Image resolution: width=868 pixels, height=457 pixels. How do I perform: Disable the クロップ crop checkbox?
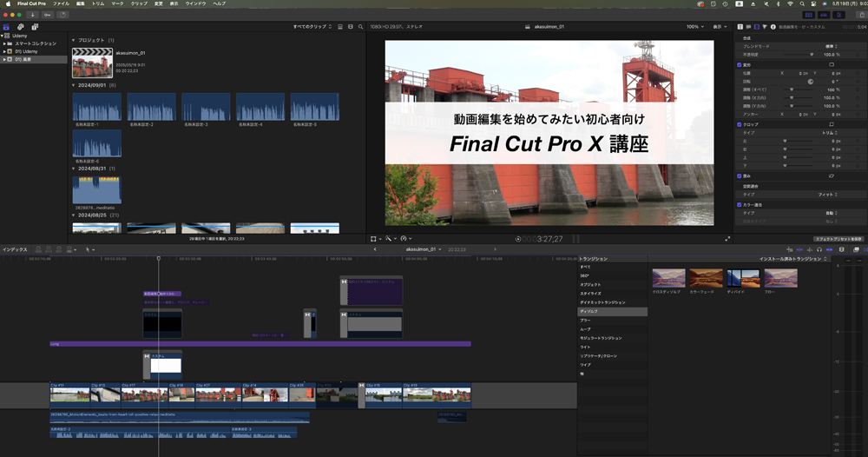click(x=739, y=124)
